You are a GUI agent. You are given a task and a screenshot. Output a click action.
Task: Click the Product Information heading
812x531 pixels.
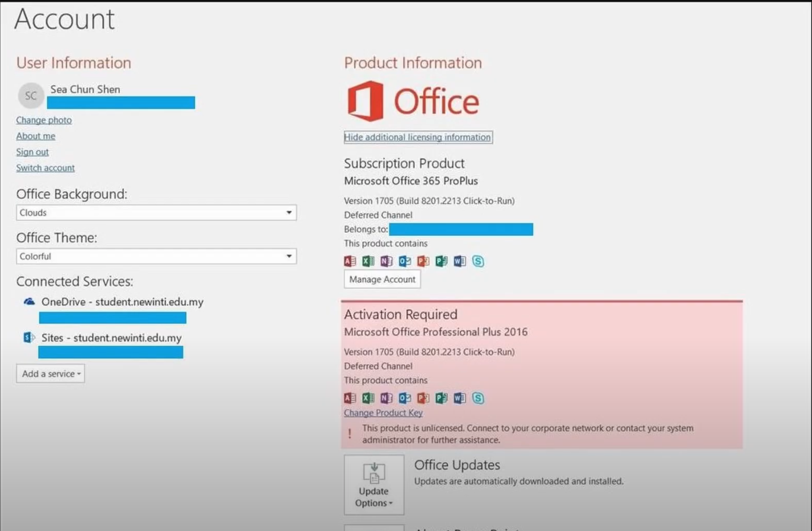pos(413,63)
